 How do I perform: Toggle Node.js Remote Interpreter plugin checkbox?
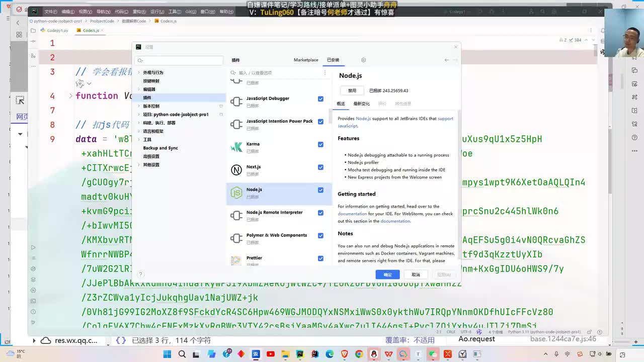coord(320,213)
